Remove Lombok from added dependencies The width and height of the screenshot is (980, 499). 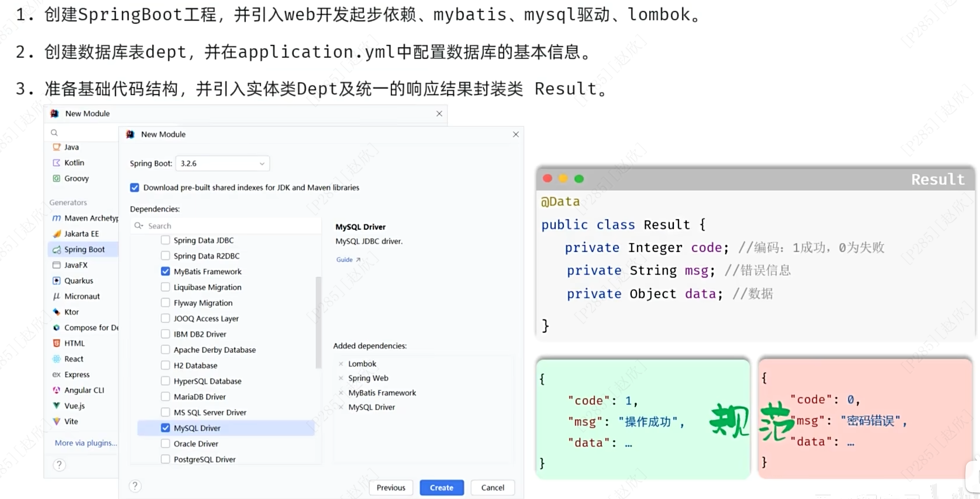(341, 363)
